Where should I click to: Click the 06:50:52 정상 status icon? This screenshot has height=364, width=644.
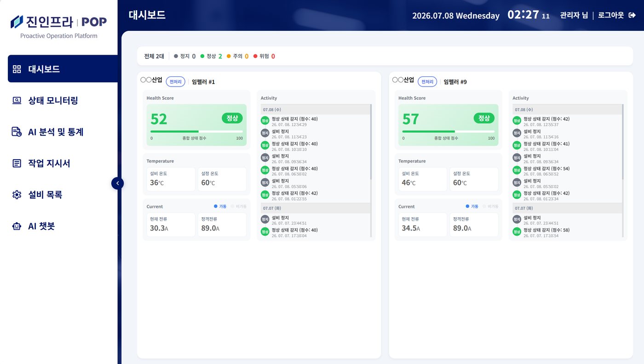[x=517, y=170]
